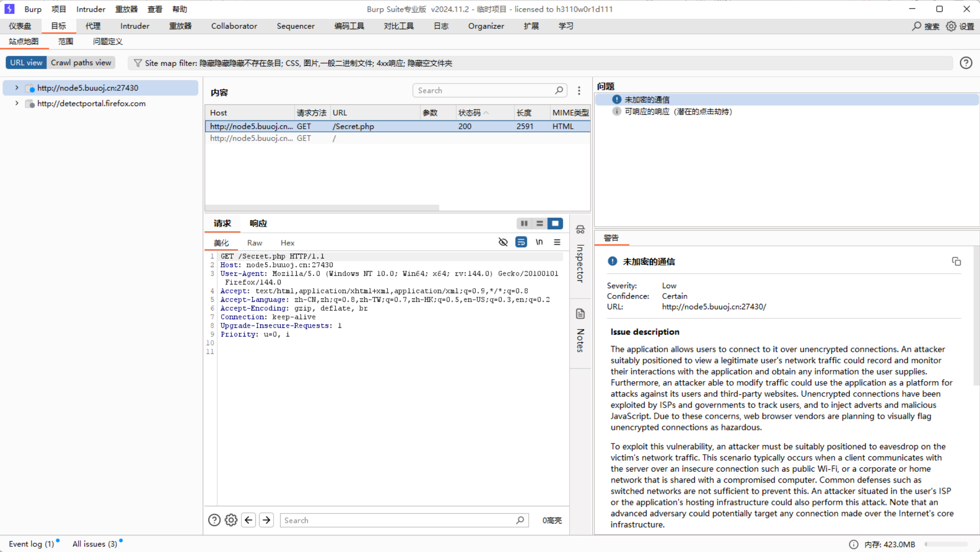This screenshot has width=980, height=552.
Task: Open All issues (3) in status bar
Action: [95, 544]
